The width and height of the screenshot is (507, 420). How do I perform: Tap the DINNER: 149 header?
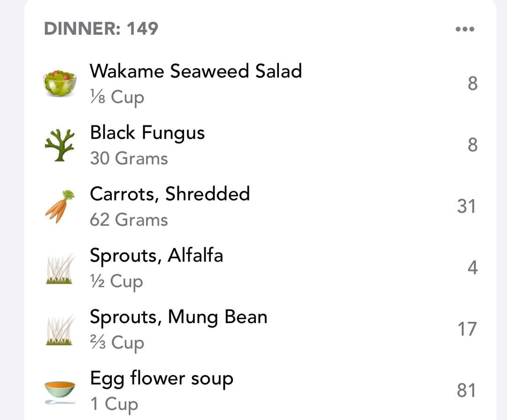101,29
